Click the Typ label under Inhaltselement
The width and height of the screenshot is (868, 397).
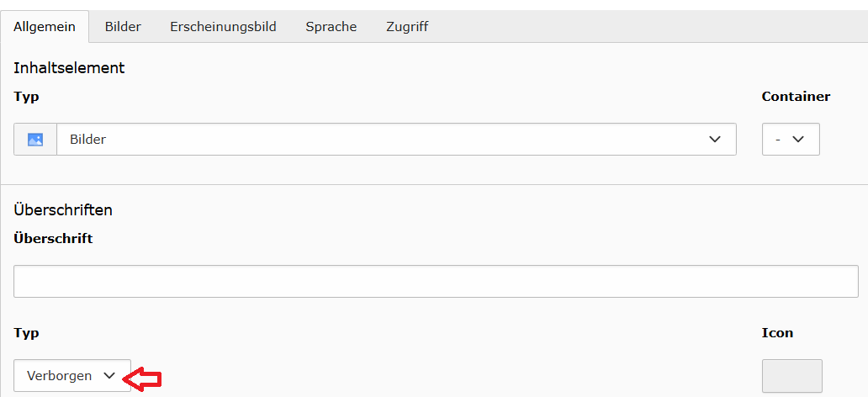click(26, 96)
